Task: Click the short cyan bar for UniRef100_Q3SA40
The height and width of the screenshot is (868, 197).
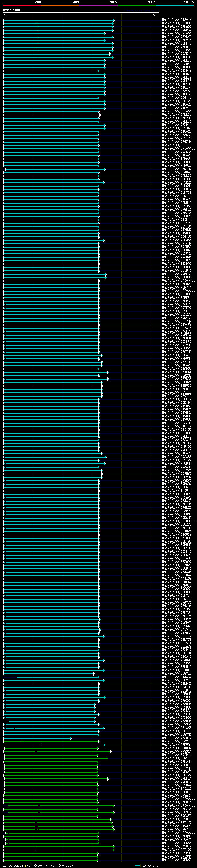Action: tap(38, 738)
